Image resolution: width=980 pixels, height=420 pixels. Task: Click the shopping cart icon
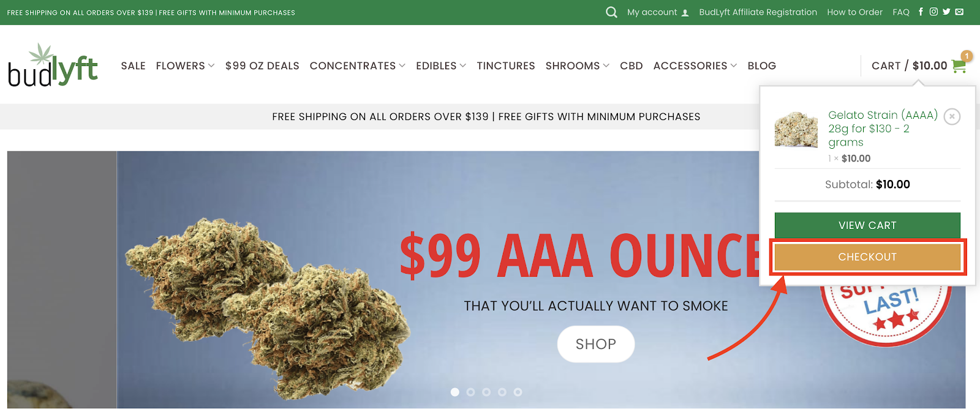959,66
